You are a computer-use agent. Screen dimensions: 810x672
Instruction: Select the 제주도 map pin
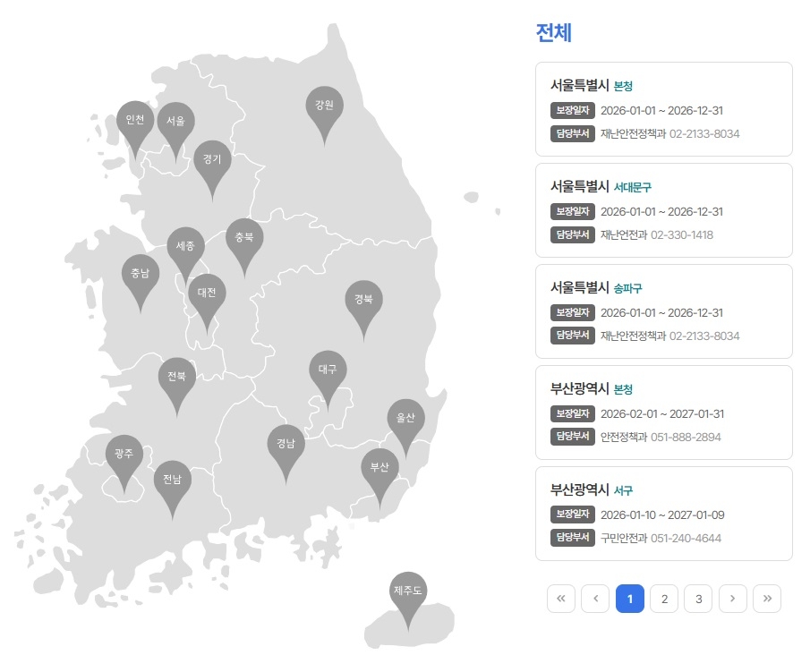[409, 591]
